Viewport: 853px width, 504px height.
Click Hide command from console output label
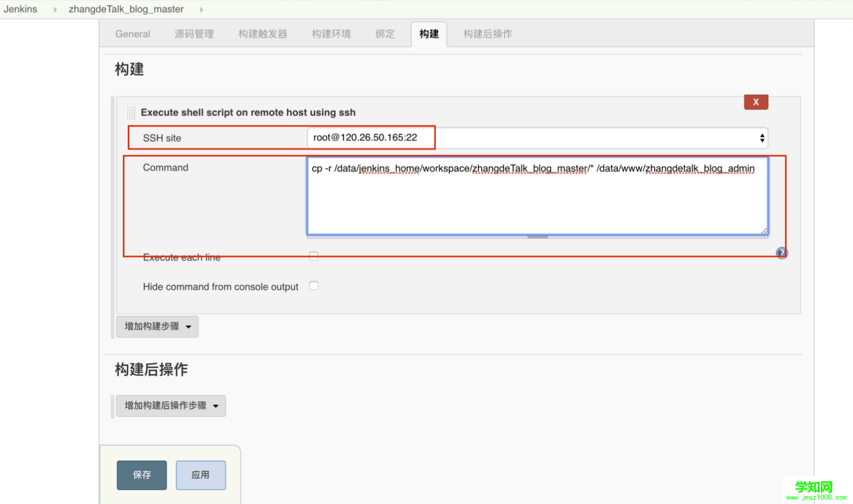click(x=220, y=287)
